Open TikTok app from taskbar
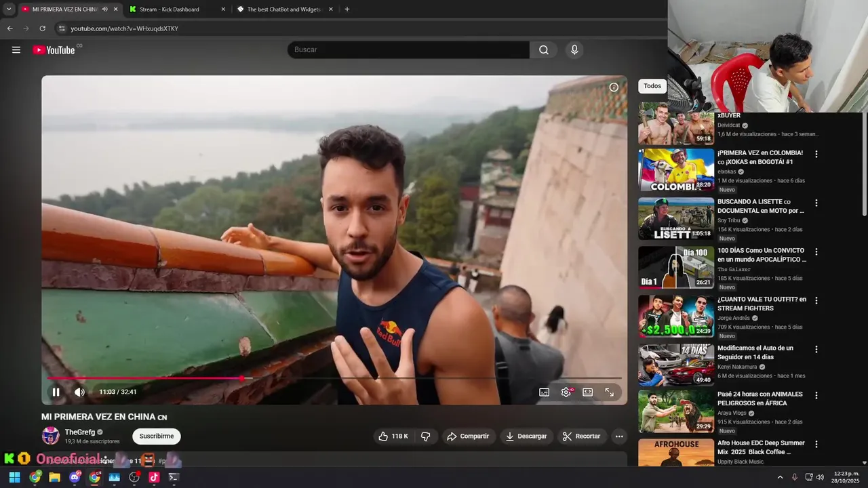 point(154,477)
